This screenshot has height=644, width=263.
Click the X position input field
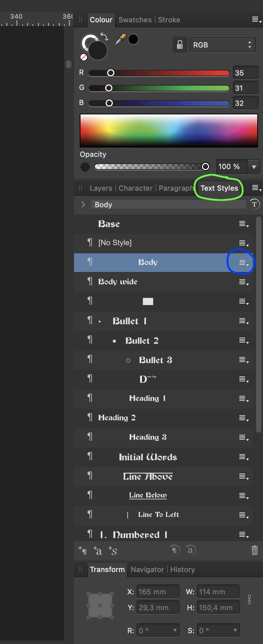click(158, 592)
